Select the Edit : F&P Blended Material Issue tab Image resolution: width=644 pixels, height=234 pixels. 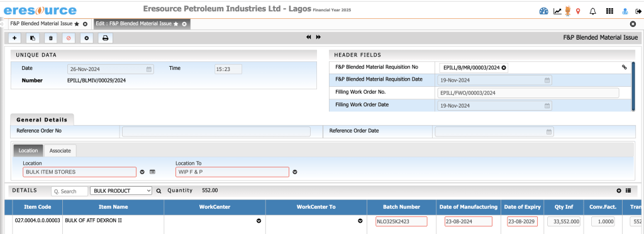pos(133,24)
